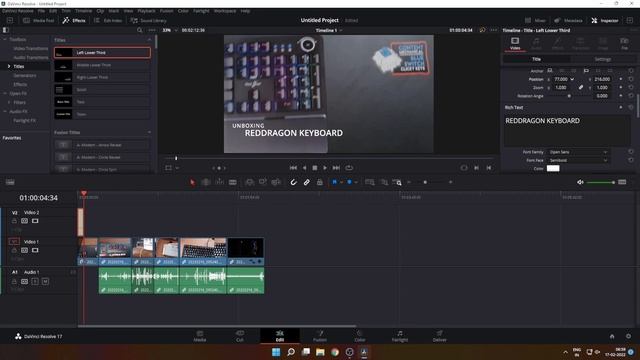Switch to the Fairlight page

pos(400,336)
